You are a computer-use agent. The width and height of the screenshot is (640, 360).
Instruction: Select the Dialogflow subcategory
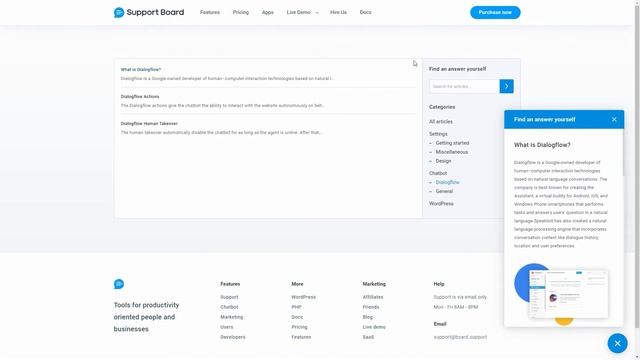tap(447, 182)
